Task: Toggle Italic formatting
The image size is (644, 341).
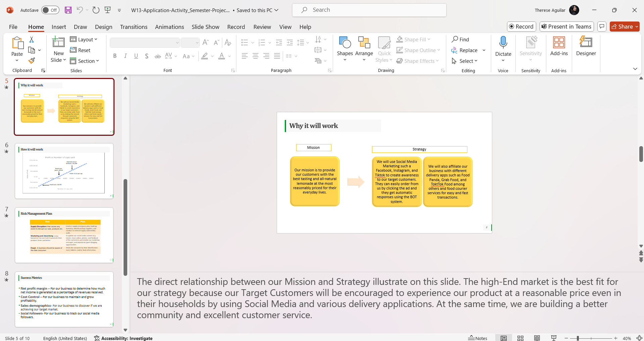Action: pyautogui.click(x=125, y=56)
